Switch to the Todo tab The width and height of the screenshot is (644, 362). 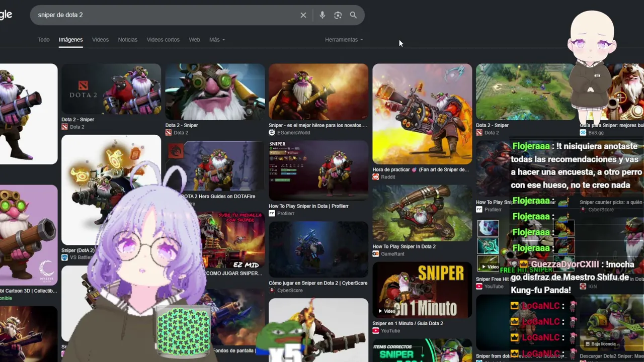pos(44,40)
